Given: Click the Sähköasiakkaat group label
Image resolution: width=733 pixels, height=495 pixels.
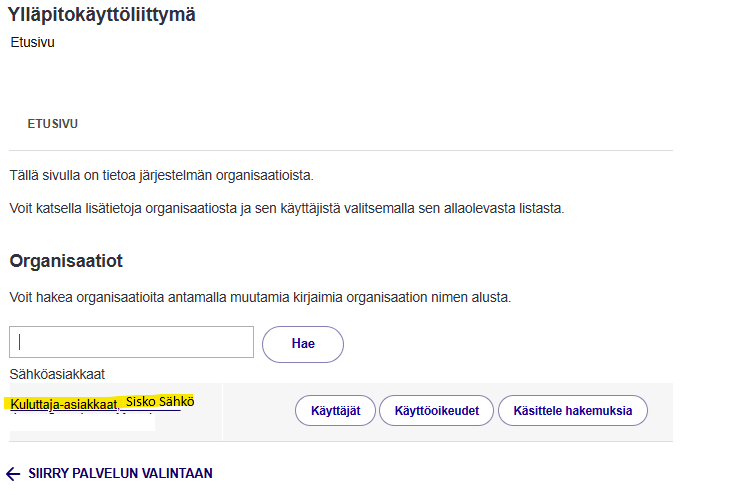Looking at the screenshot, I should 55,374.
